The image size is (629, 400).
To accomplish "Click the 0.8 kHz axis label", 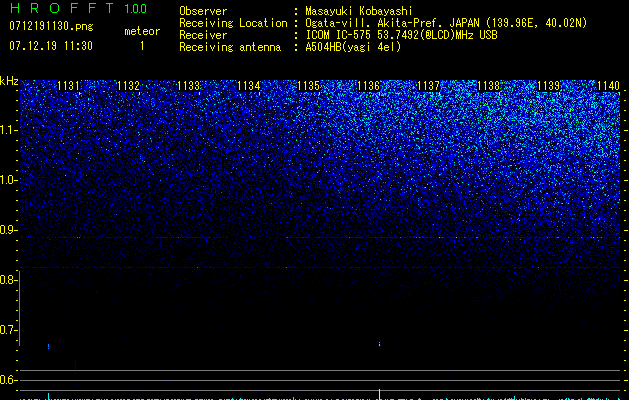I will pyautogui.click(x=8, y=280).
